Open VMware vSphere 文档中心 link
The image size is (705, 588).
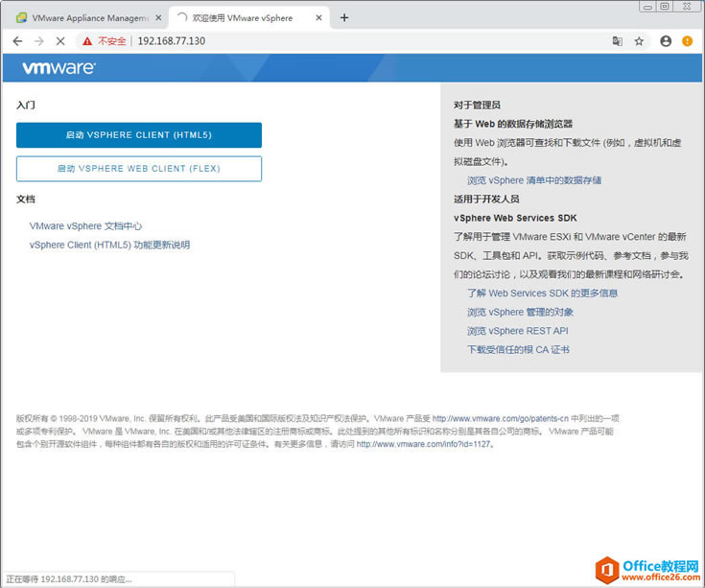(86, 226)
